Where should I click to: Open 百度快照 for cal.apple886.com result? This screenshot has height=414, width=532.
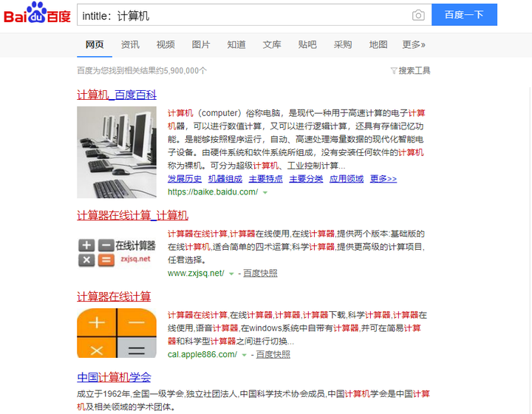(273, 354)
